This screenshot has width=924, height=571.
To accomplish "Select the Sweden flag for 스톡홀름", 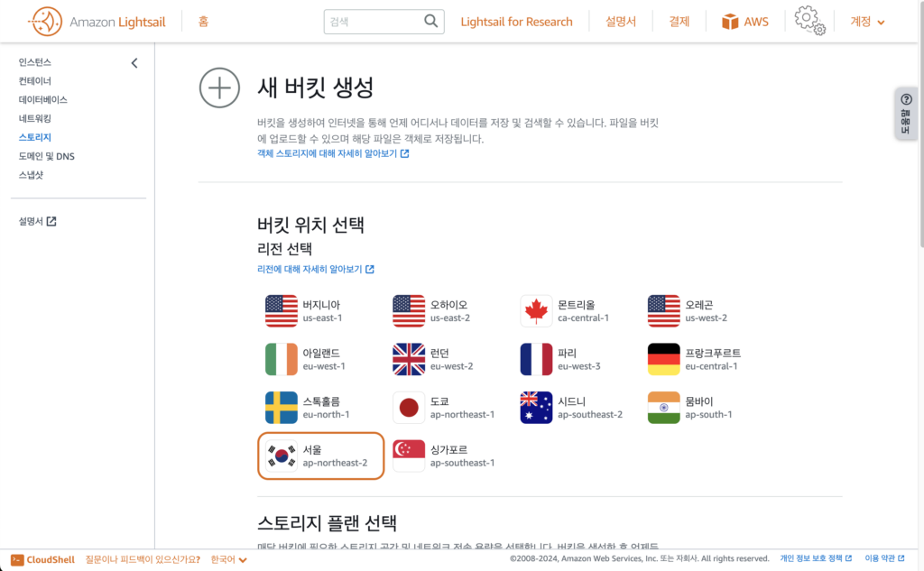I will tap(282, 408).
